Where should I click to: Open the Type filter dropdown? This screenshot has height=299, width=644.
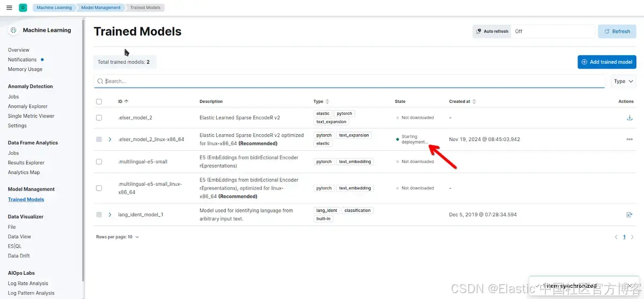click(624, 82)
